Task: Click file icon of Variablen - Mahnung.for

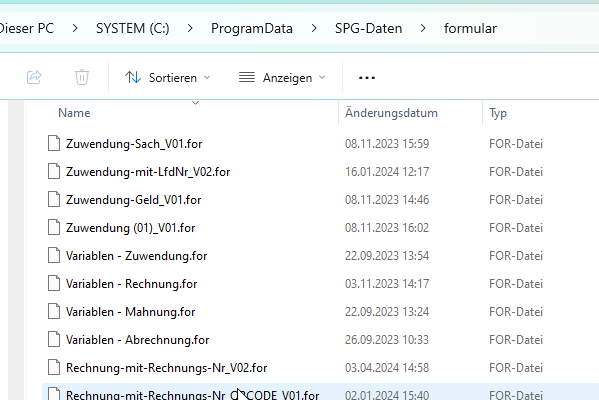Action: coord(54,312)
